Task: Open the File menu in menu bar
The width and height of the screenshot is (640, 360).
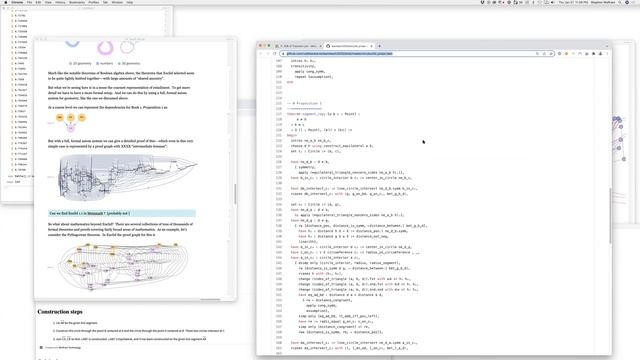Action: point(29,2)
